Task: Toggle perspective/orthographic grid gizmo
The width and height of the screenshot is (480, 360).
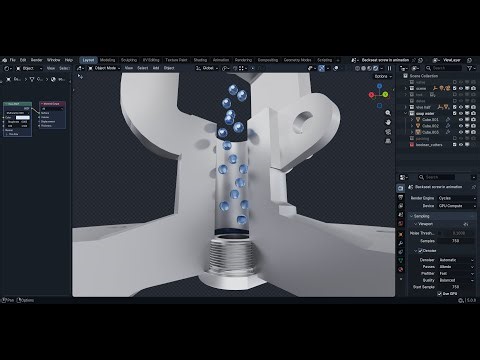Action: coord(388,141)
